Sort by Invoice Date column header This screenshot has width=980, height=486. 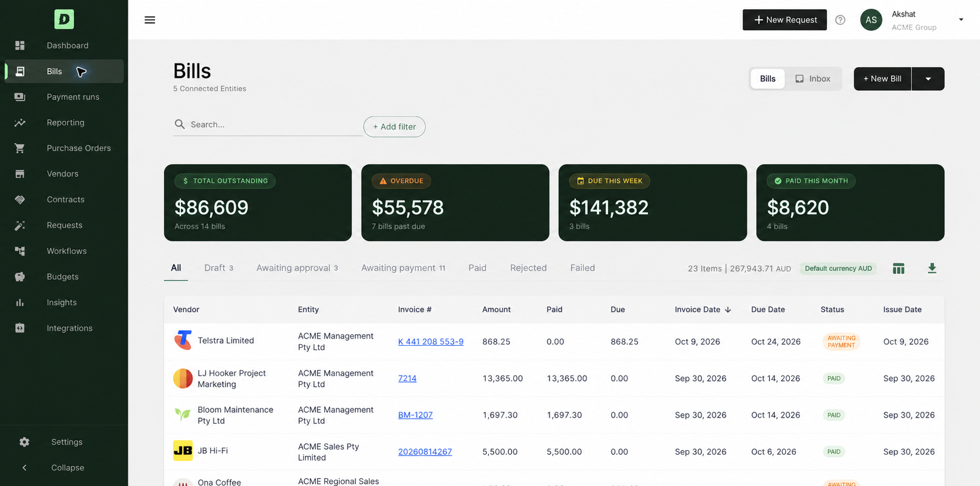703,309
